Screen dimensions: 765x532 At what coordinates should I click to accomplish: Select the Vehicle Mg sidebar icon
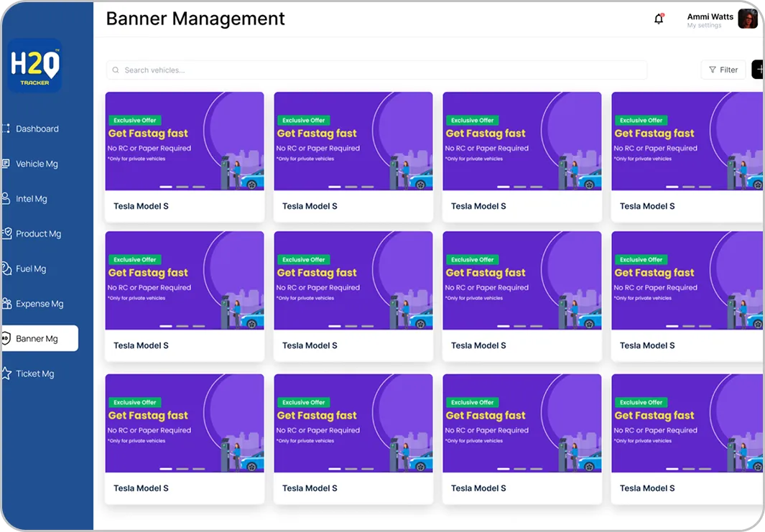(x=6, y=164)
